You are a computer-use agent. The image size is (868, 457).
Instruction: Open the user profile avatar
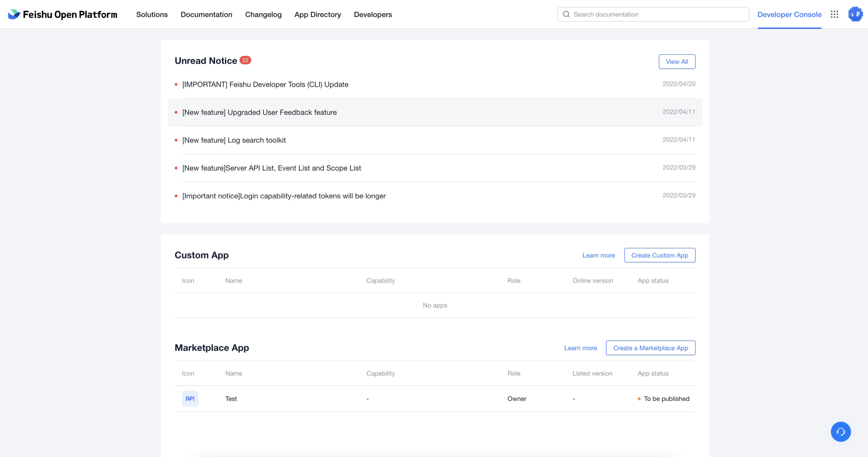pos(855,14)
